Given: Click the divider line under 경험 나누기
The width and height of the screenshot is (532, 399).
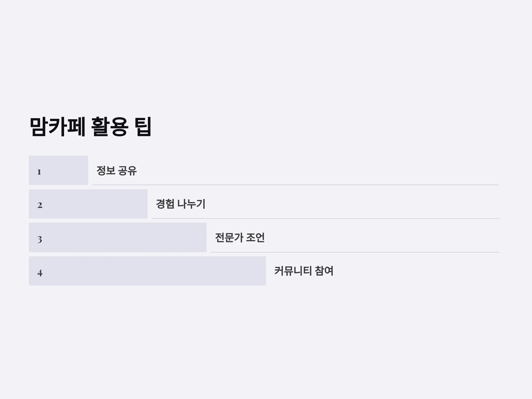Looking at the screenshot, I should coord(325,218).
